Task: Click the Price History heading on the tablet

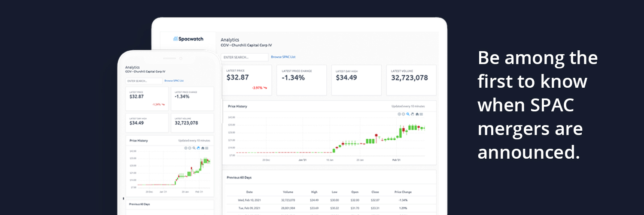Action: click(237, 106)
